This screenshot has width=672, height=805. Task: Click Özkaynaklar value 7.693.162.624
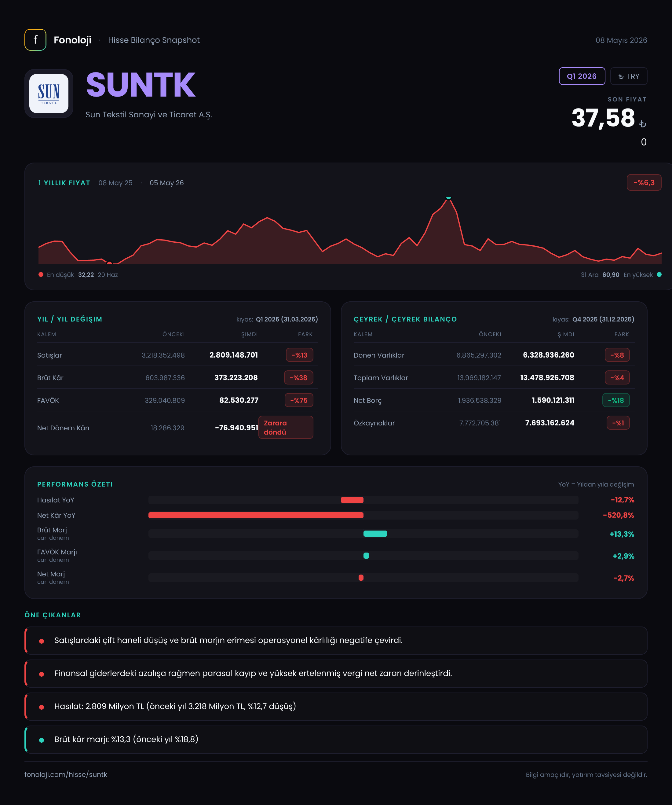point(550,423)
